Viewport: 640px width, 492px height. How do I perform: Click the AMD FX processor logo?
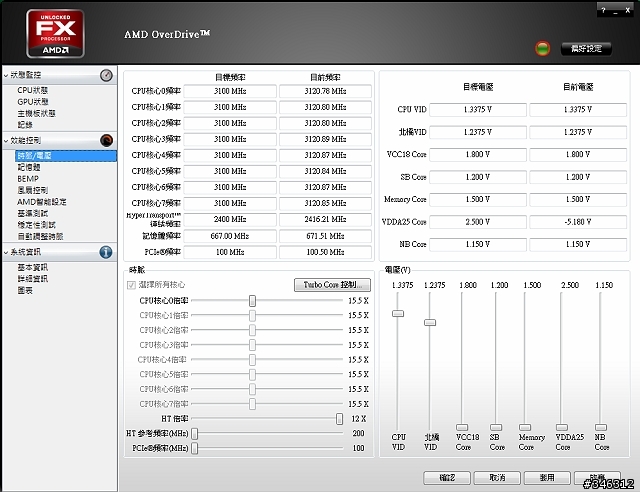click(x=56, y=34)
